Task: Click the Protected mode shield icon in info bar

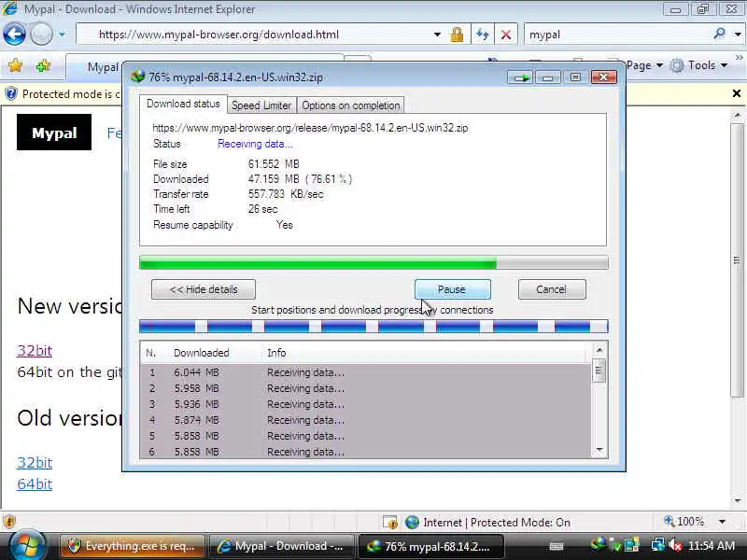Action: [x=11, y=94]
